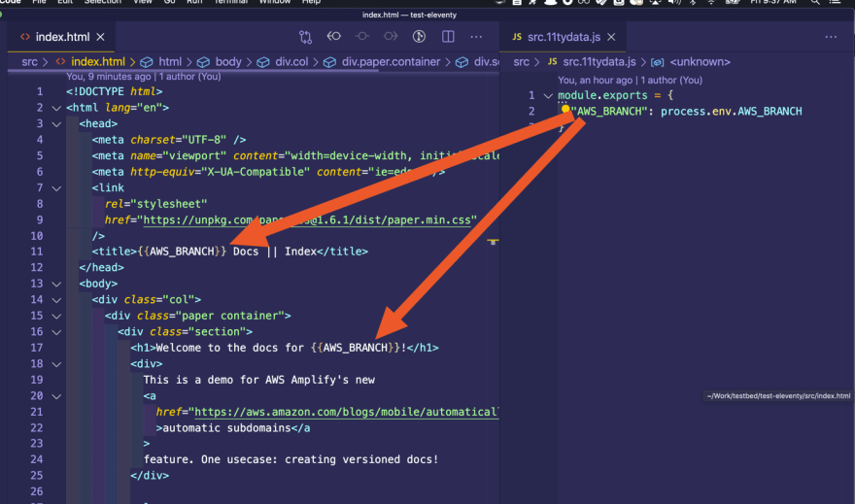Click the div.paper.container cube icon in breadcrumb
This screenshot has width=855, height=504.
click(x=330, y=62)
